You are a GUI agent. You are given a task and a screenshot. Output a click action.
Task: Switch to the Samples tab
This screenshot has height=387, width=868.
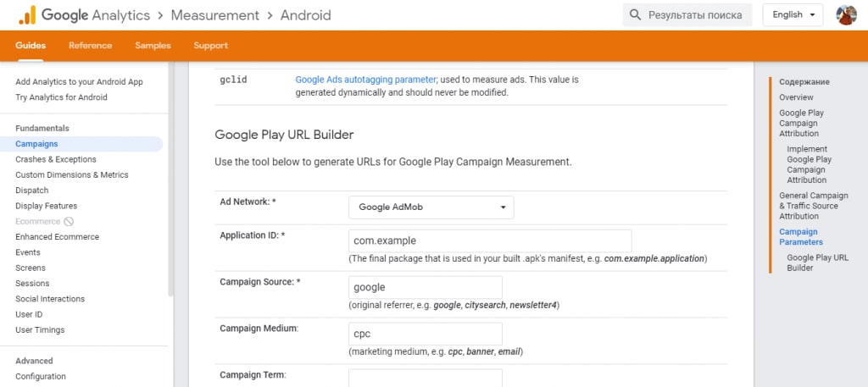153,46
